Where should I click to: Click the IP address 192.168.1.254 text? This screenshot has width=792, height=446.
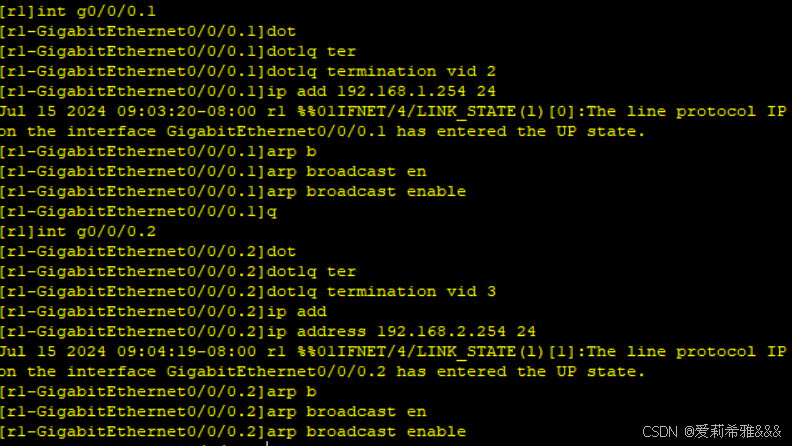point(376,91)
